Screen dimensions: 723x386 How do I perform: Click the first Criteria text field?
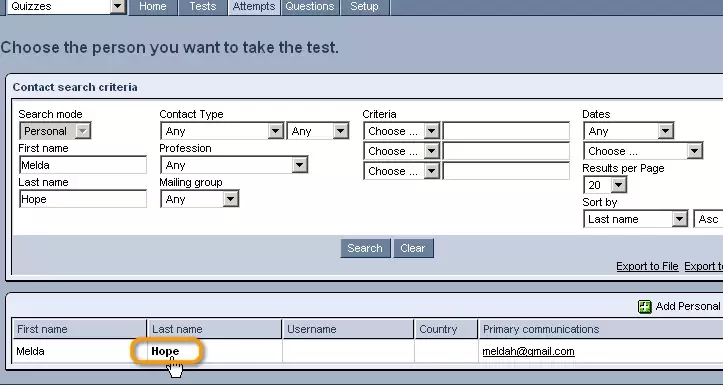tap(506, 131)
